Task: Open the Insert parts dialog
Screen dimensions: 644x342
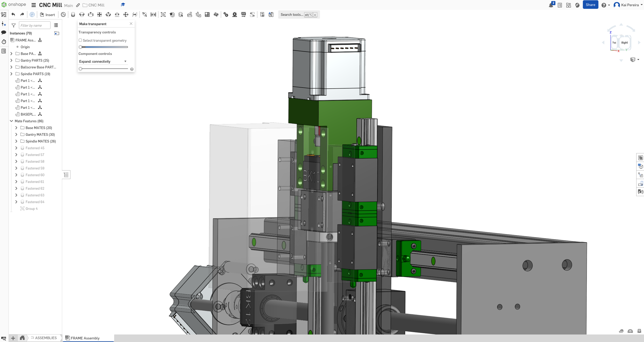Action: (x=47, y=15)
